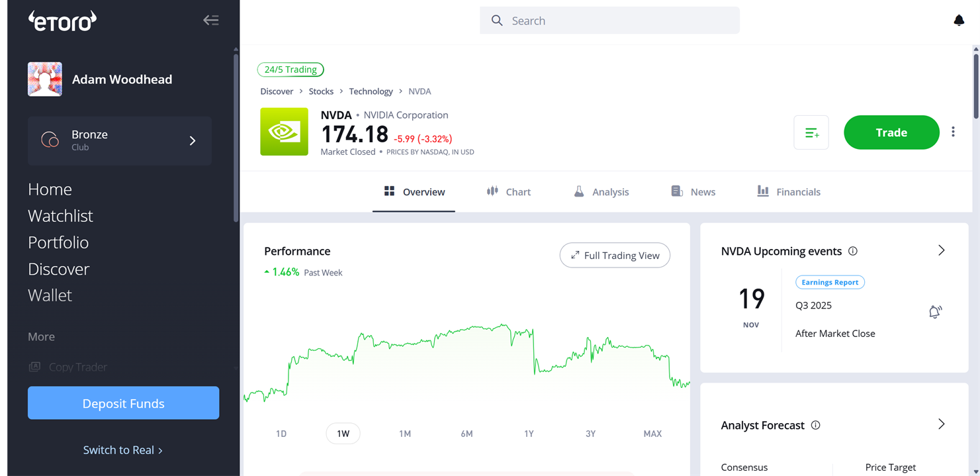This screenshot has width=980, height=476.
Task: Click the Stocks breadcrumb link
Action: coord(321,91)
